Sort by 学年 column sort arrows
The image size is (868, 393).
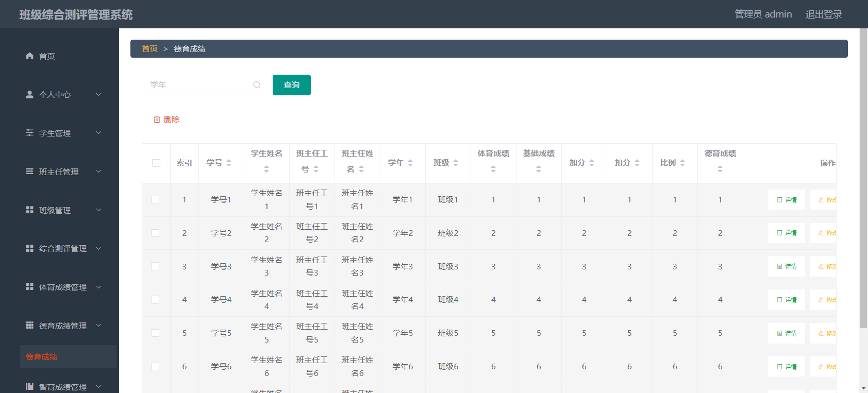[x=410, y=163]
